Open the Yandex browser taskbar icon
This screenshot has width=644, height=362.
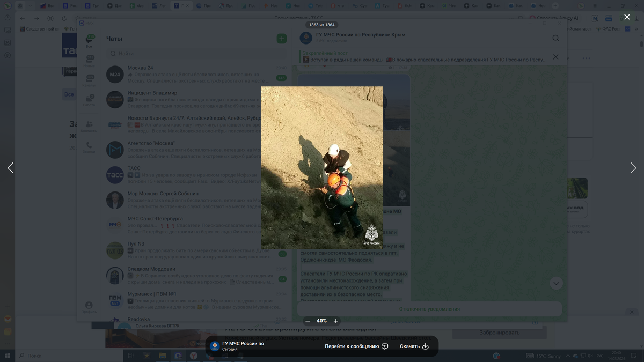(x=193, y=356)
